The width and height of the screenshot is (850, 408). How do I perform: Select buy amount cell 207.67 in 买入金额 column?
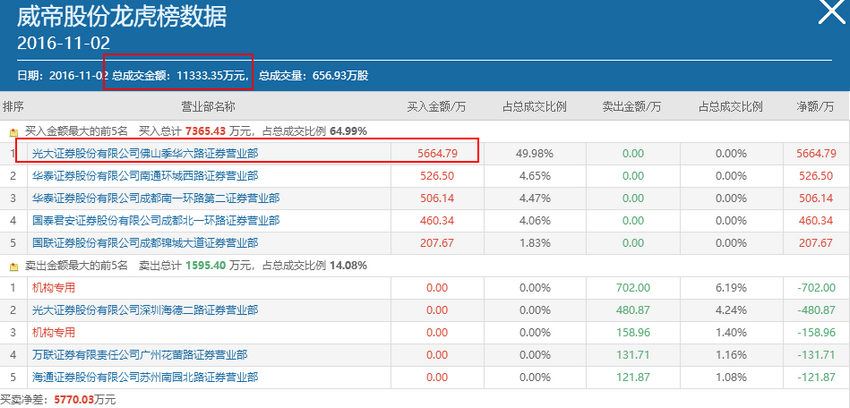437,243
